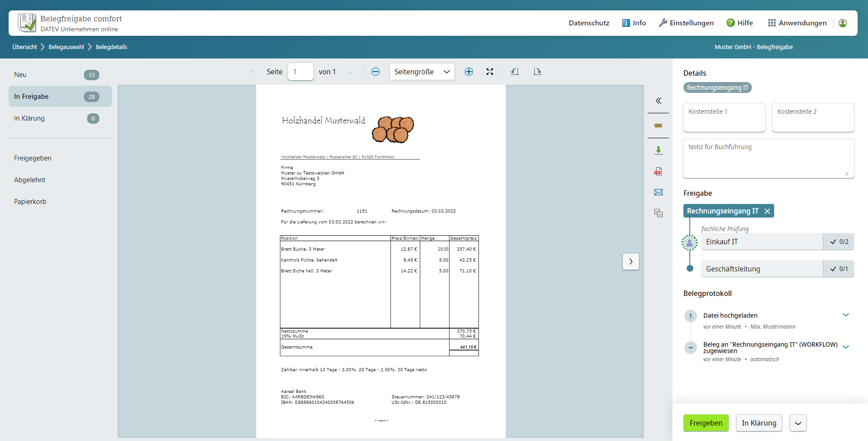Click the green Freigeben button
Viewport: 868px width, 441px height.
click(706, 423)
